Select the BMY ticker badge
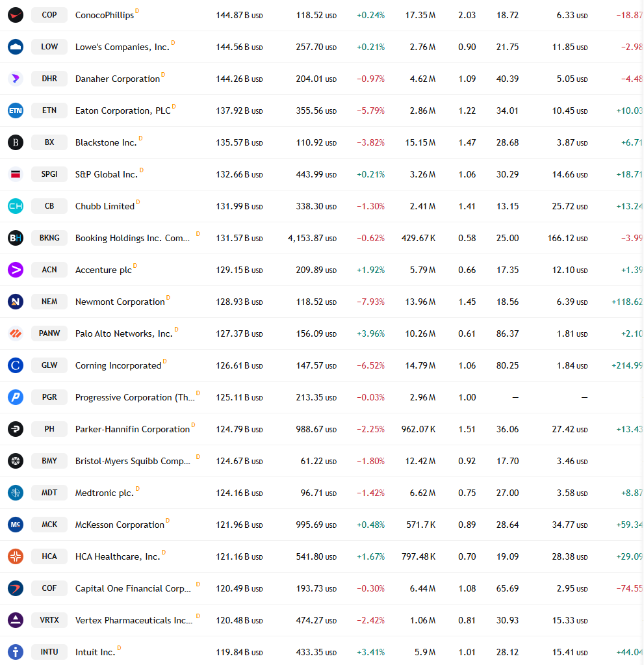Viewport: 644px width, 665px height. coord(49,461)
